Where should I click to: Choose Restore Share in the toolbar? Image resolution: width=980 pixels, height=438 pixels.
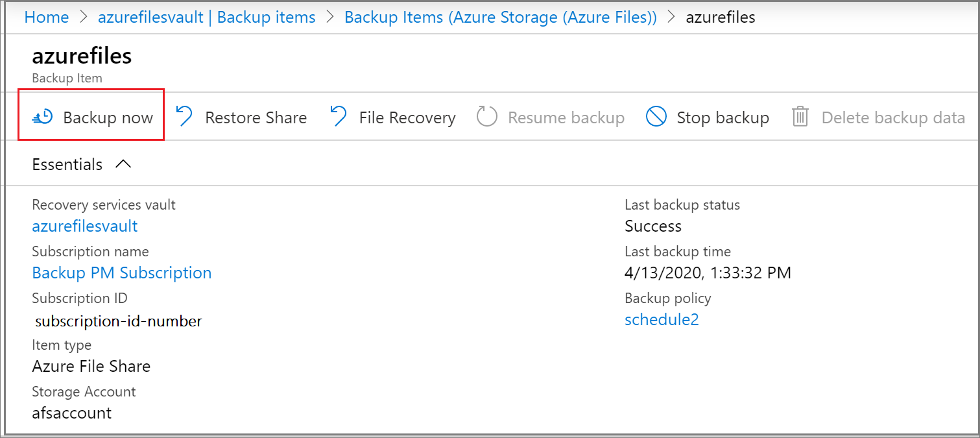256,117
